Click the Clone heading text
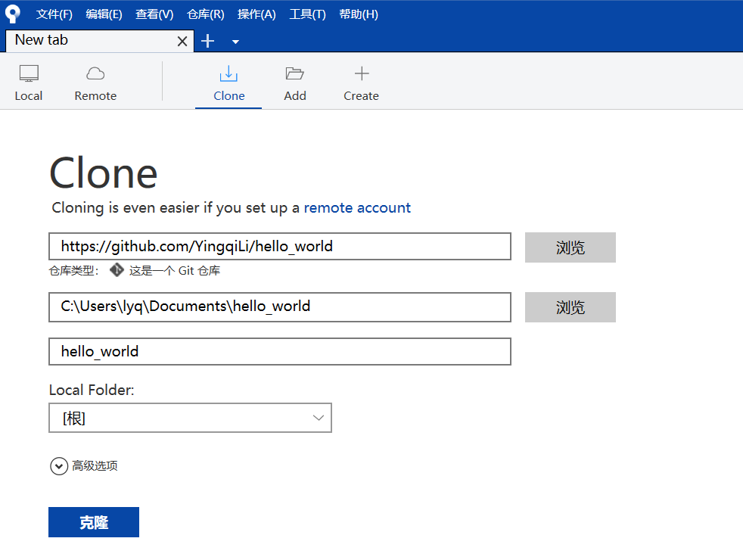The width and height of the screenshot is (743, 560). (x=104, y=173)
